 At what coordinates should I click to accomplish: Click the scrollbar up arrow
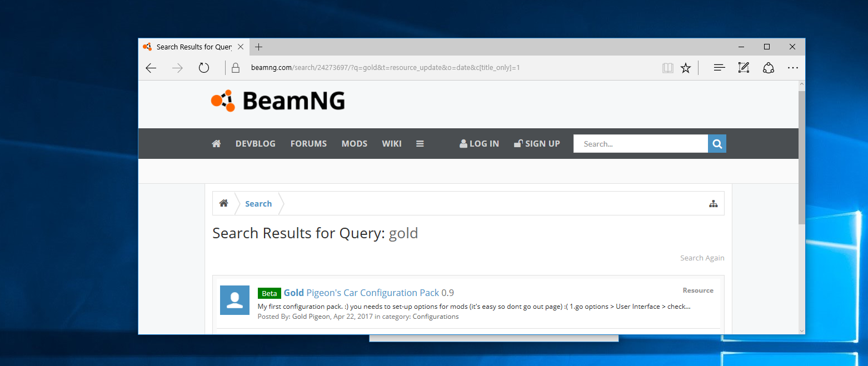click(x=801, y=84)
